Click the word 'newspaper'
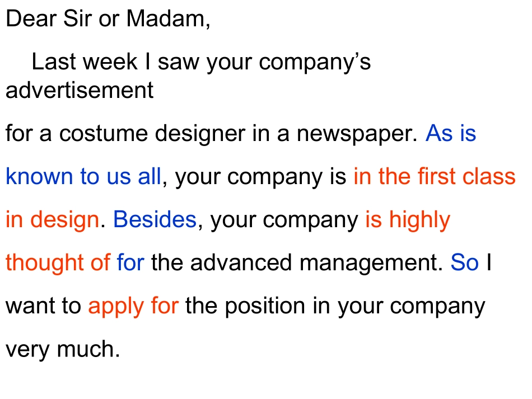This screenshot has height=399, width=532. tap(357, 135)
